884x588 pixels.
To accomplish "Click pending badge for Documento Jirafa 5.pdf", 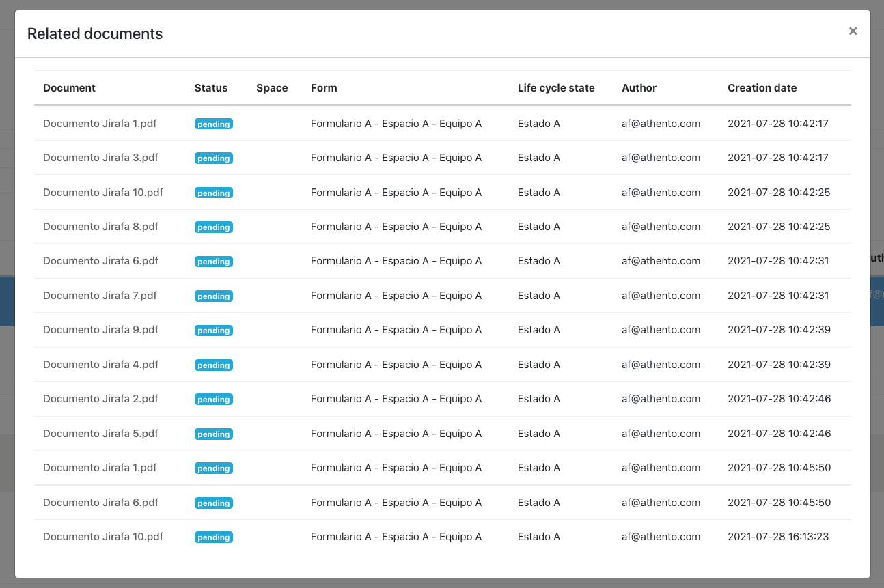I will [214, 434].
